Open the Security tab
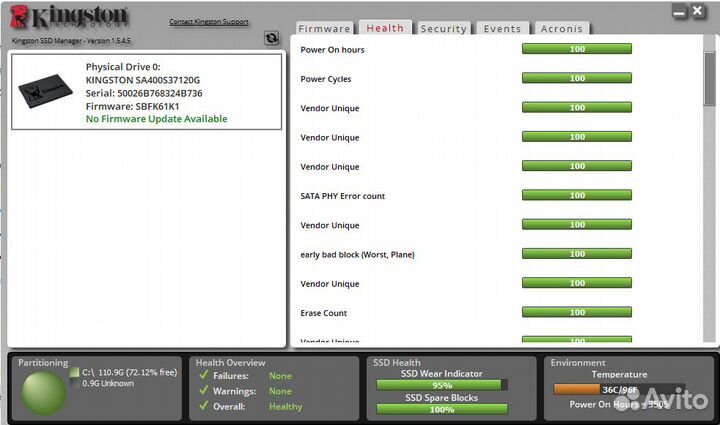720x425 pixels. pyautogui.click(x=443, y=28)
